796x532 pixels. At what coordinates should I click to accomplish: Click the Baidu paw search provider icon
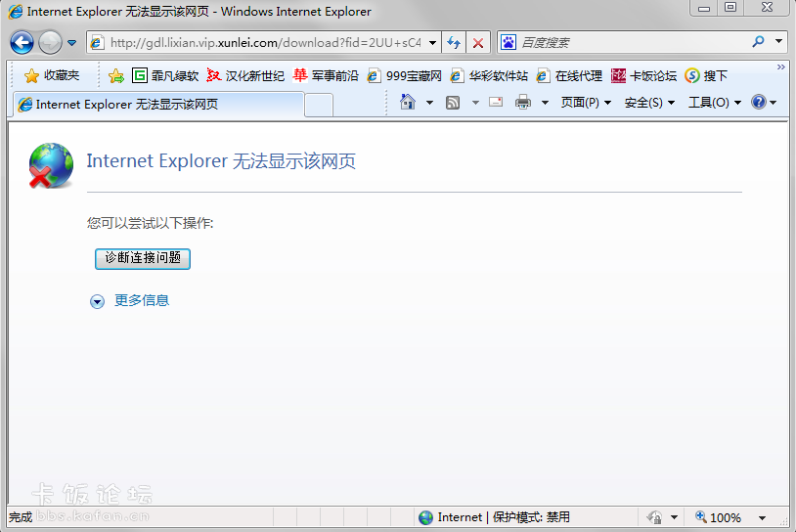[509, 42]
